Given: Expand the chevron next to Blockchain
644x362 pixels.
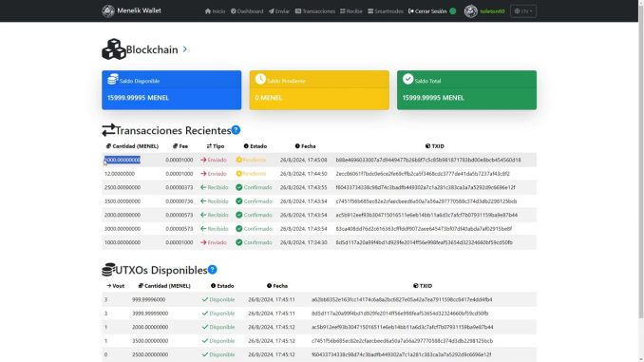Looking at the screenshot, I should 185,49.
